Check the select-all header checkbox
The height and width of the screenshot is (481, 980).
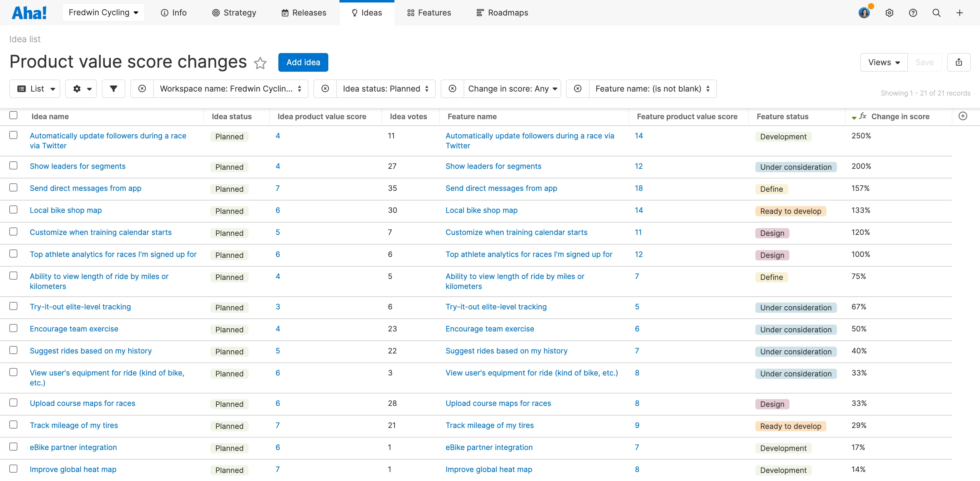click(x=13, y=115)
